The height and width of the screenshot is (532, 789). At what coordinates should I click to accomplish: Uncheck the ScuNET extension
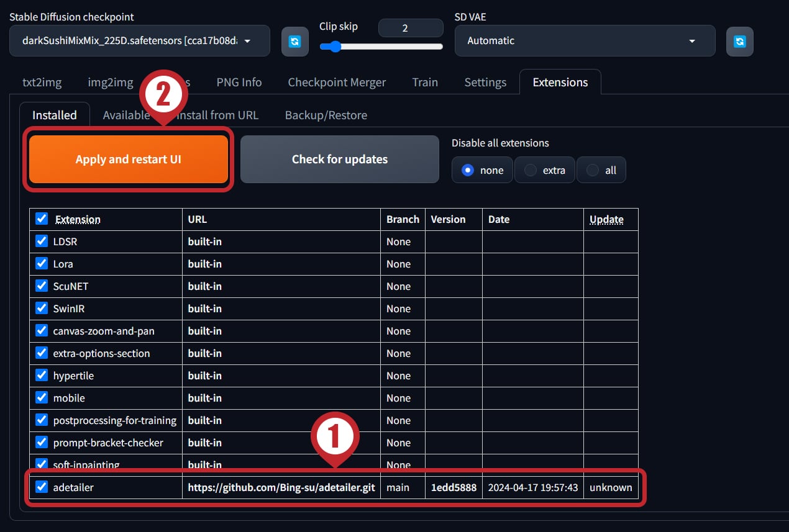click(x=42, y=286)
